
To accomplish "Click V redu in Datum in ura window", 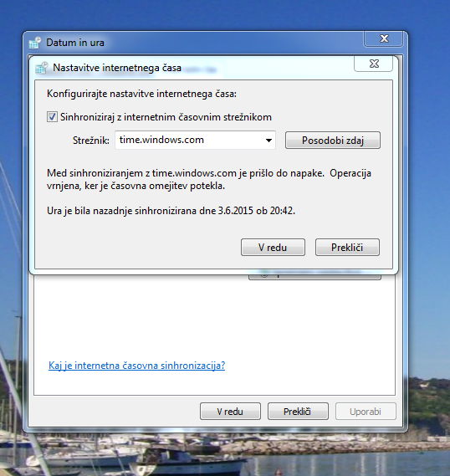I will tap(230, 412).
